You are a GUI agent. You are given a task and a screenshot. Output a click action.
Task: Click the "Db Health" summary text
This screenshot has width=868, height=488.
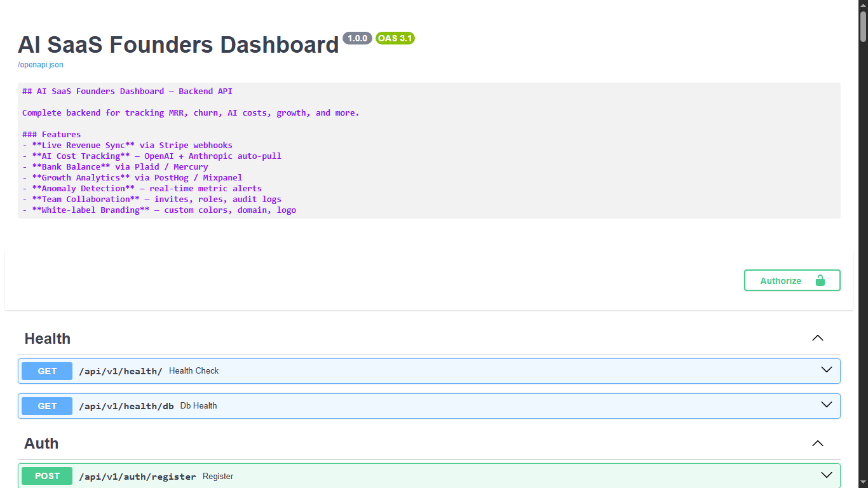click(198, 406)
